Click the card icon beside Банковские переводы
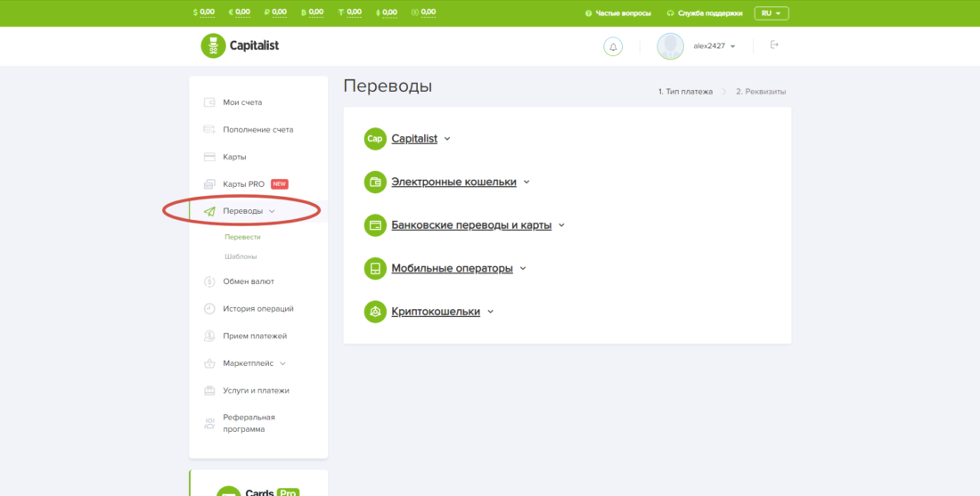Image resolution: width=980 pixels, height=496 pixels. 375,225
